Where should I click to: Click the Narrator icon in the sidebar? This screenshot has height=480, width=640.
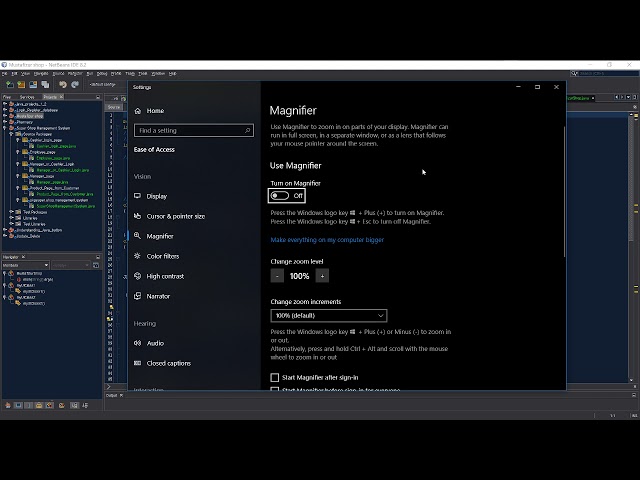[138, 296]
